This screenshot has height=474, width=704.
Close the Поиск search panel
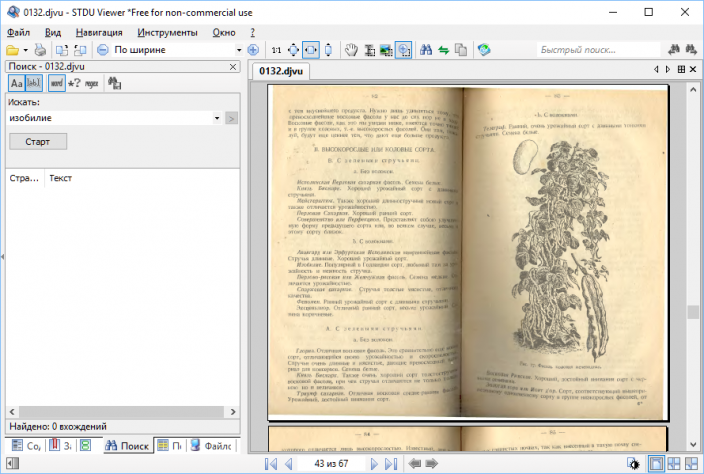point(233,67)
